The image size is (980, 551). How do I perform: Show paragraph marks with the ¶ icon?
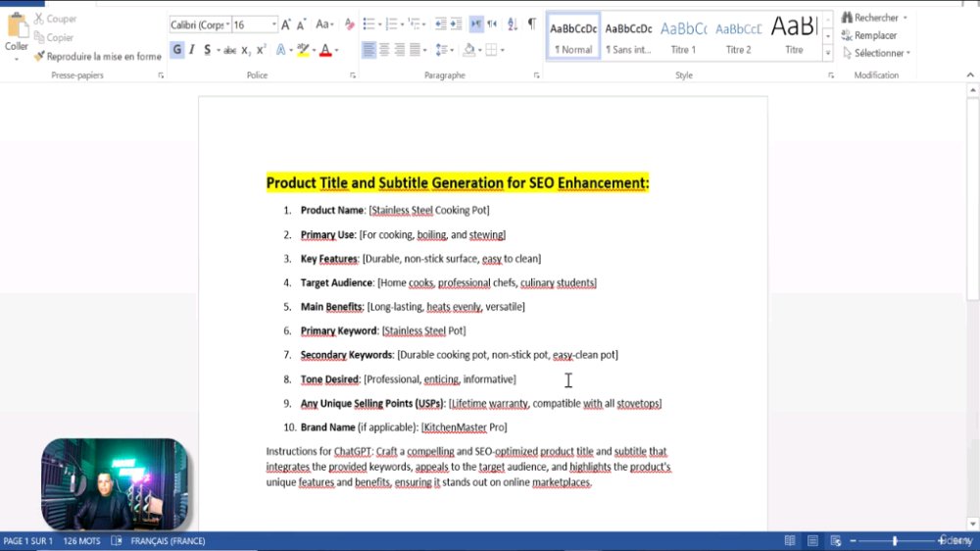(532, 24)
